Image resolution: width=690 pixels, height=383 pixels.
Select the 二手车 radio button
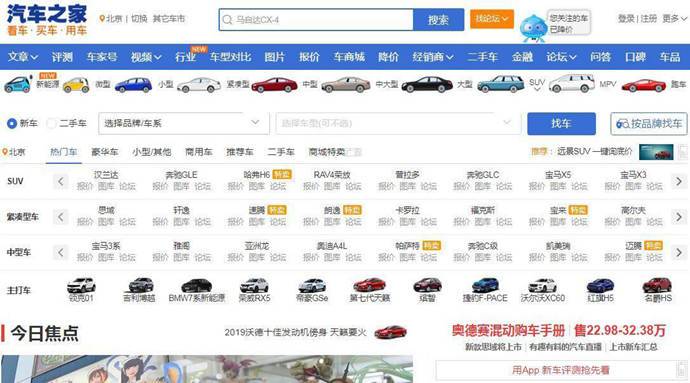51,124
